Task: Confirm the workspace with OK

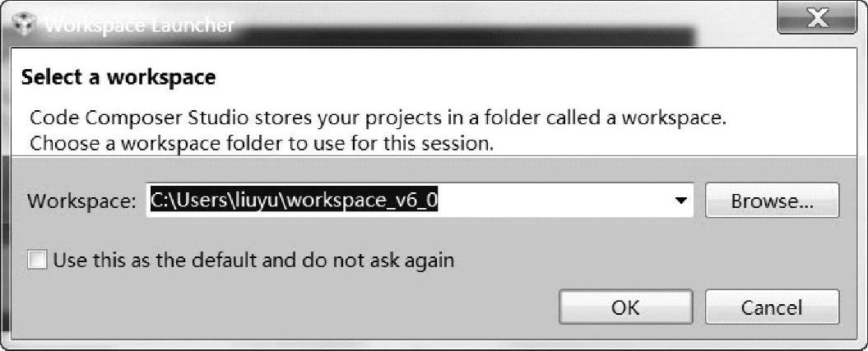Action: (x=625, y=307)
